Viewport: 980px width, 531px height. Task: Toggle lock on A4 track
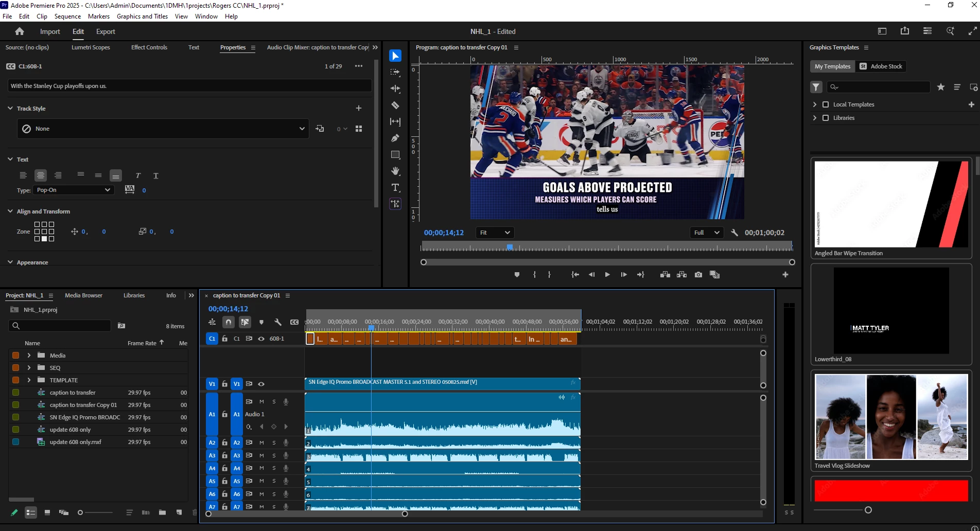(x=224, y=468)
